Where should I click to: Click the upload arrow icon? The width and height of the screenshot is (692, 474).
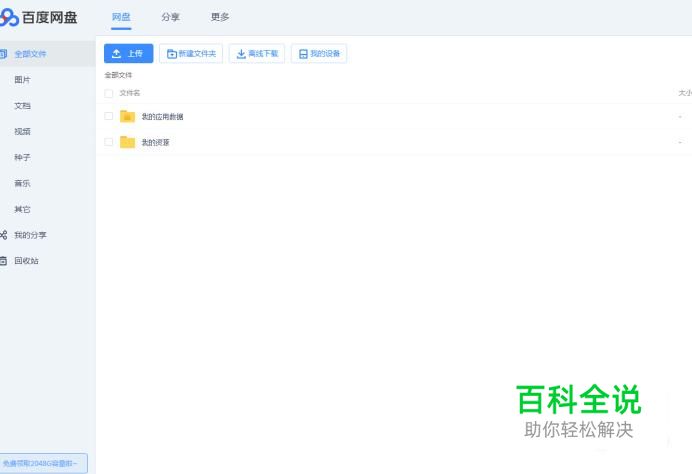117,54
